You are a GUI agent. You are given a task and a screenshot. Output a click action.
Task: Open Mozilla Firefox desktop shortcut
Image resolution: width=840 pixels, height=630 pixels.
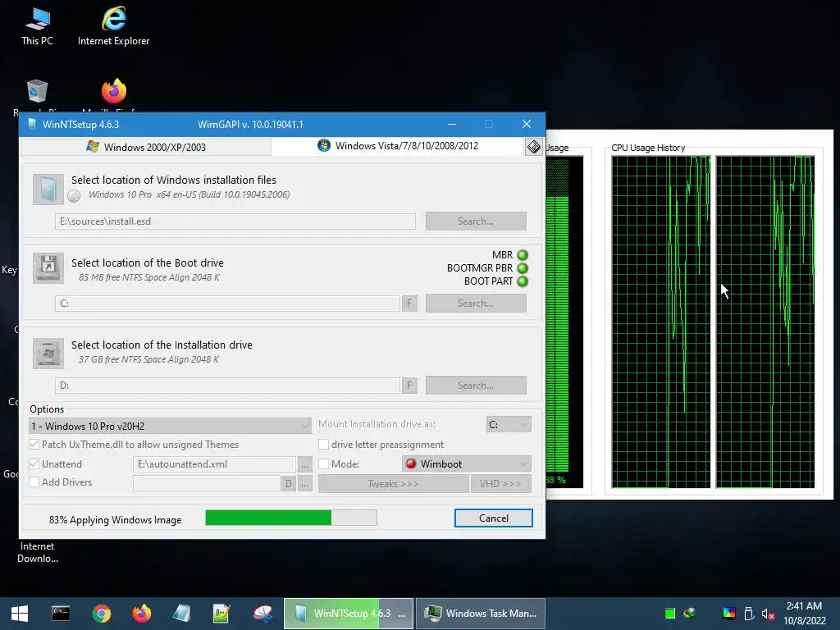click(113, 94)
